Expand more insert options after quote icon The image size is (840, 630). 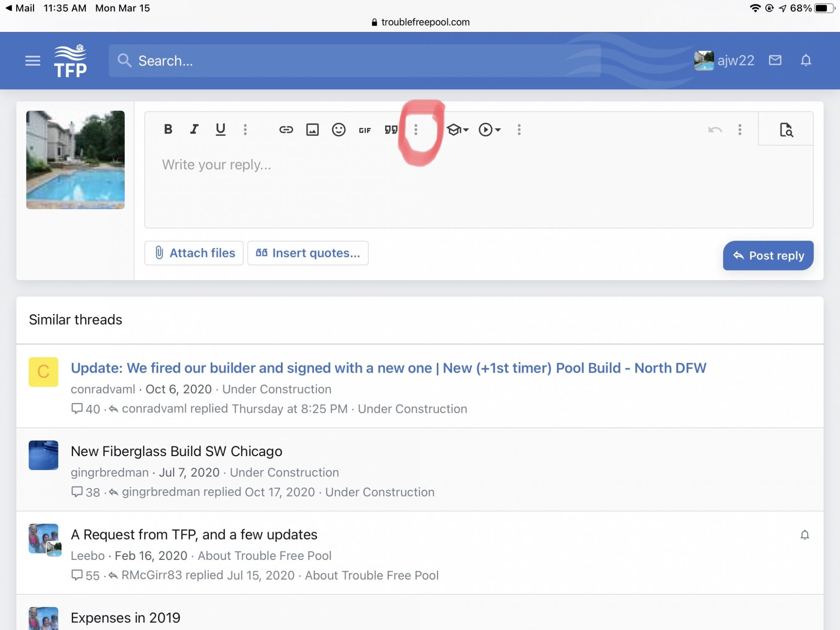(416, 129)
